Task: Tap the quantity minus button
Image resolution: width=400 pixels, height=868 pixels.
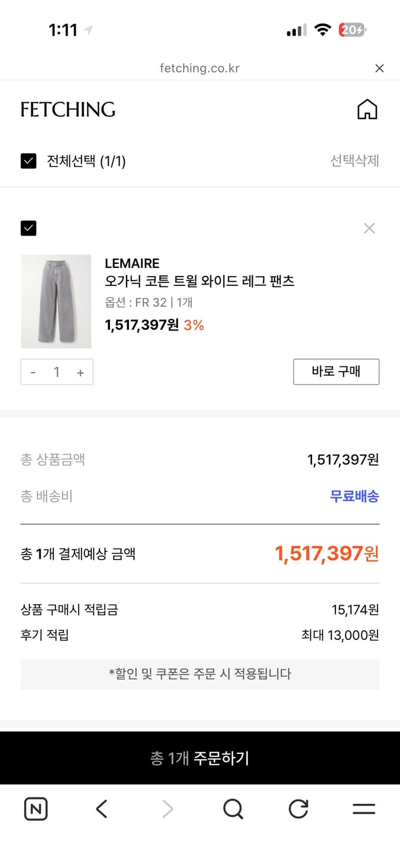Action: coord(33,372)
